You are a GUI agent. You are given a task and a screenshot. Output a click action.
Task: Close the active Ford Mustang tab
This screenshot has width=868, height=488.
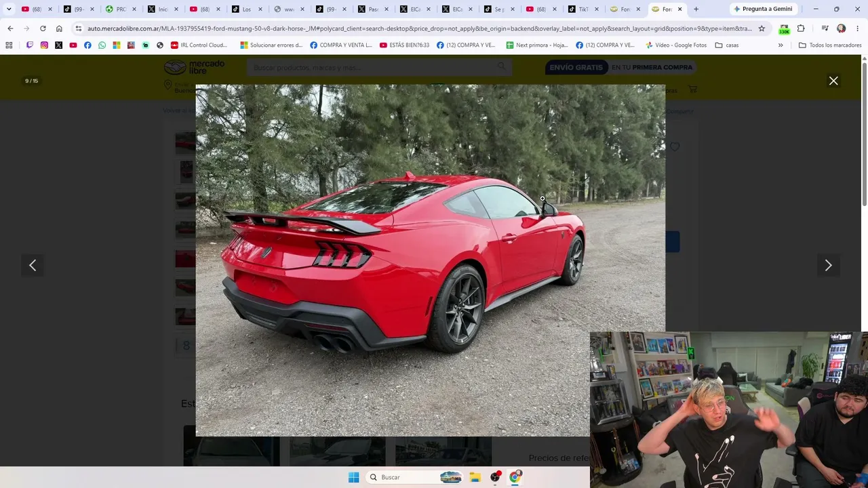pyautogui.click(x=679, y=9)
